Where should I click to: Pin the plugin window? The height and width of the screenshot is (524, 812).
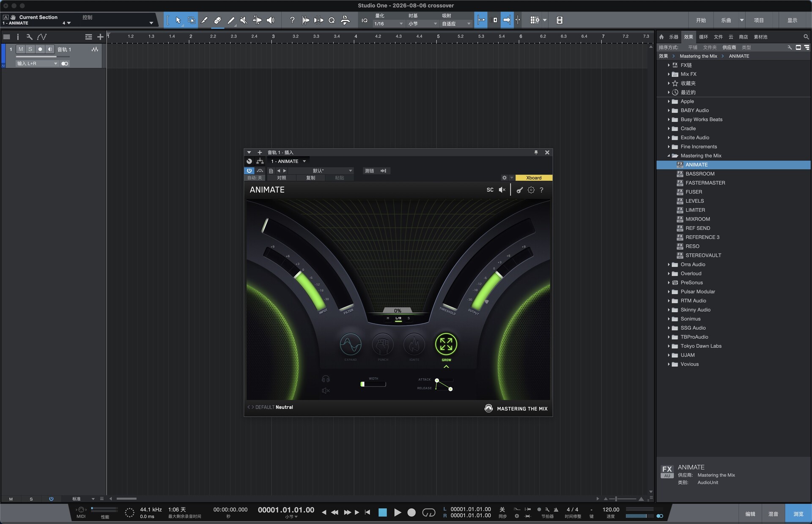pyautogui.click(x=536, y=153)
